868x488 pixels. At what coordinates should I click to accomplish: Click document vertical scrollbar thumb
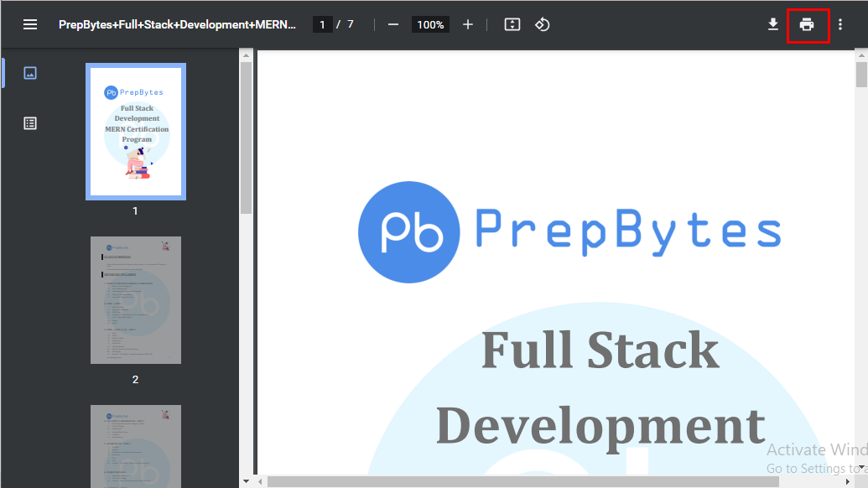pos(861,74)
